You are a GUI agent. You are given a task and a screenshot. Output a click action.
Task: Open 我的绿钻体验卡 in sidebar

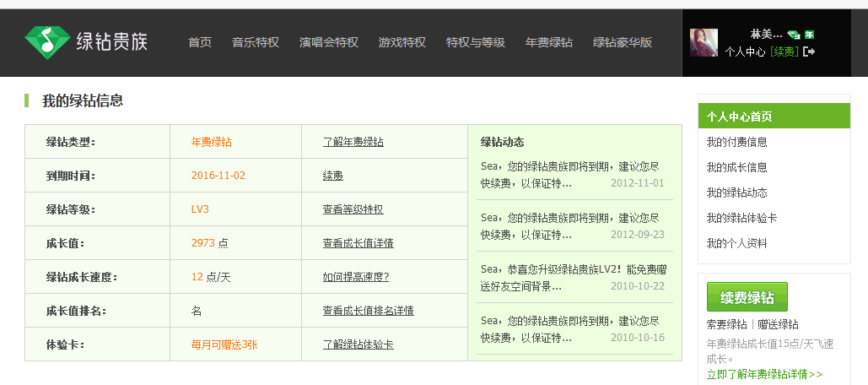pyautogui.click(x=741, y=218)
